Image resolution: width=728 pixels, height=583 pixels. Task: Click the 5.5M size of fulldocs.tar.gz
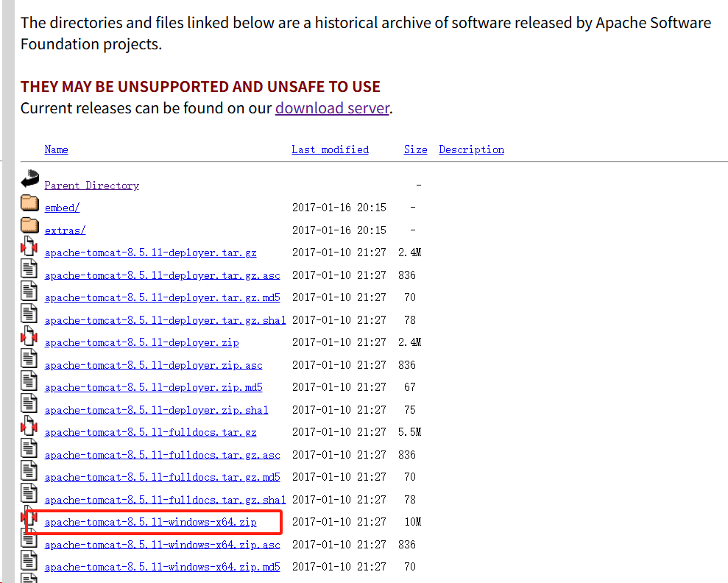click(x=409, y=432)
